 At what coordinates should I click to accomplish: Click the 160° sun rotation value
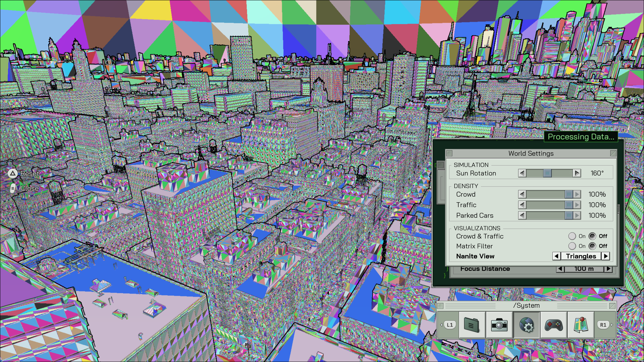597,173
